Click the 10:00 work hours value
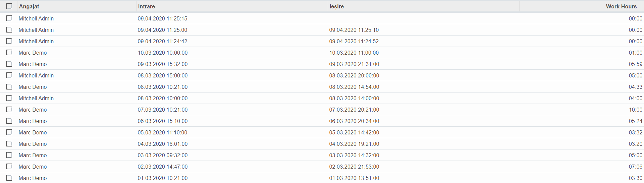 (635, 110)
